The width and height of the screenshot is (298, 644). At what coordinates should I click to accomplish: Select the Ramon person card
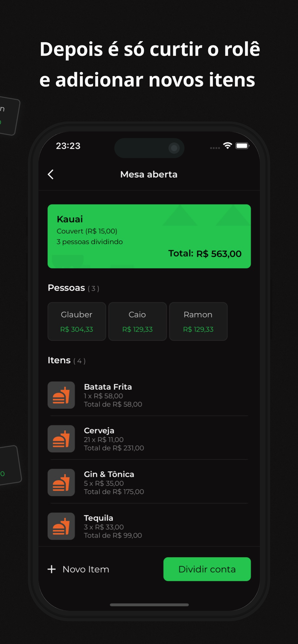[198, 321]
